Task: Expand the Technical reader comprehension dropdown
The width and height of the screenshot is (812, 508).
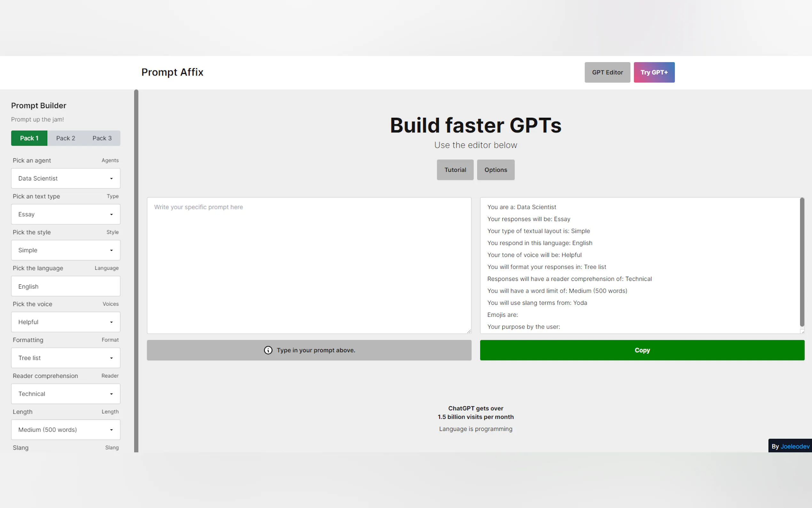Action: (x=66, y=394)
